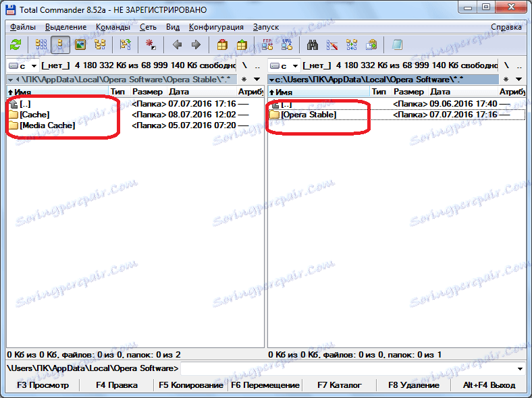Show thumbnails view icon
This screenshot has height=398, width=532.
pyautogui.click(x=80, y=45)
